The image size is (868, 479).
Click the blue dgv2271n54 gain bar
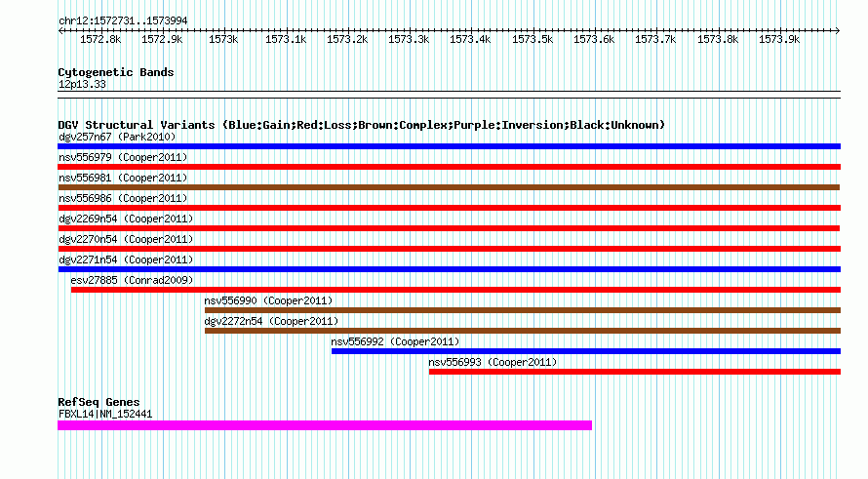point(449,269)
